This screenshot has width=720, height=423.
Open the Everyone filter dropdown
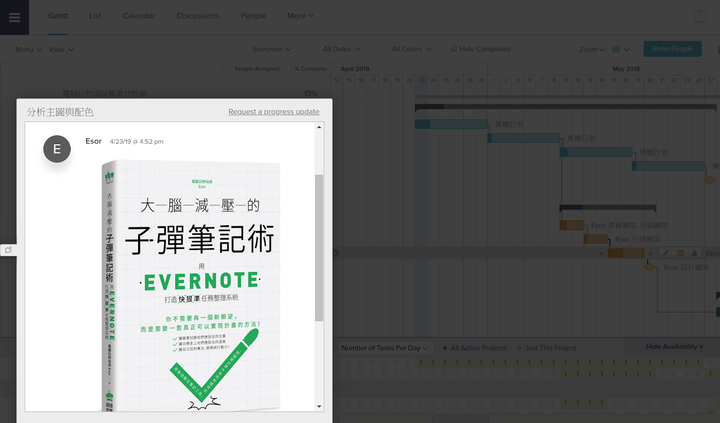pyautogui.click(x=272, y=49)
